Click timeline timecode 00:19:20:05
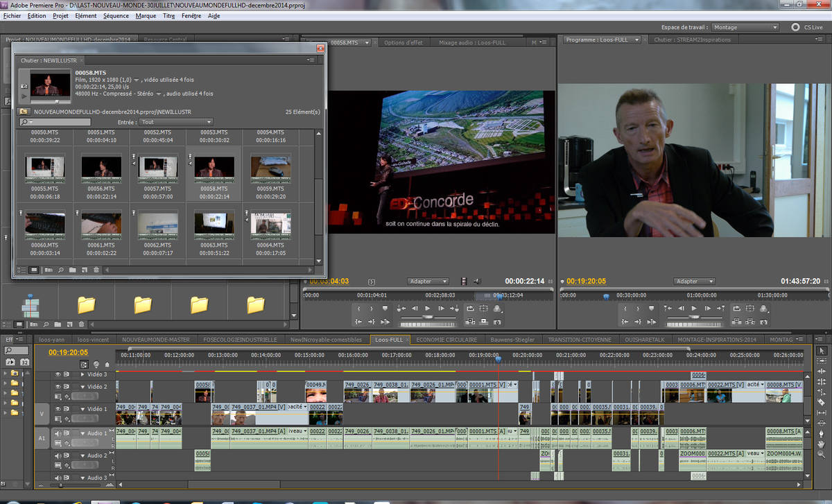Image resolution: width=832 pixels, height=504 pixels. (x=68, y=352)
